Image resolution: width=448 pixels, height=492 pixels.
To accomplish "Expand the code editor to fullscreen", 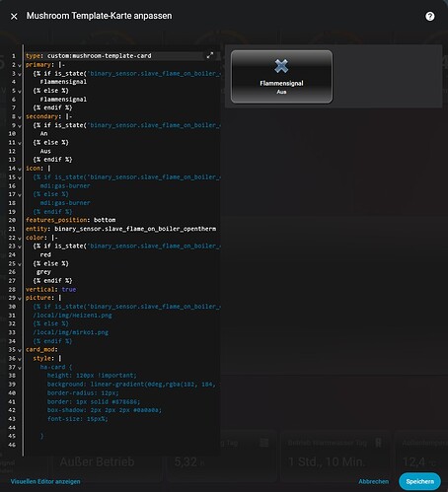I will coord(210,55).
